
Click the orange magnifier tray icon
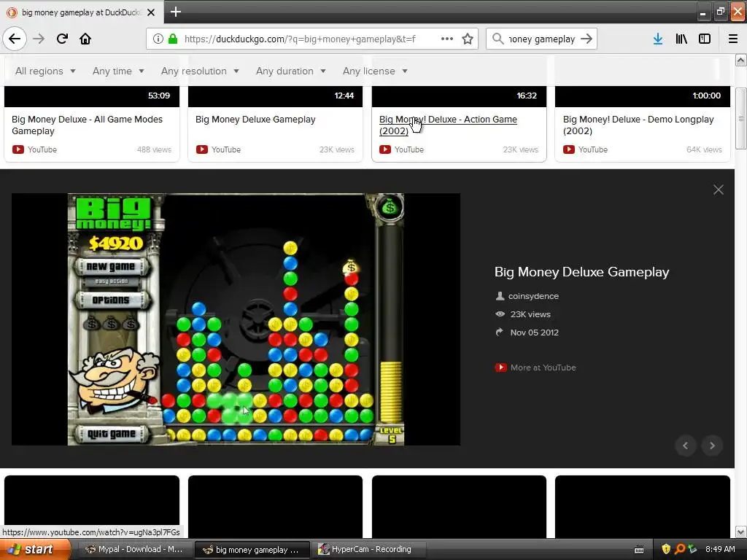click(679, 549)
